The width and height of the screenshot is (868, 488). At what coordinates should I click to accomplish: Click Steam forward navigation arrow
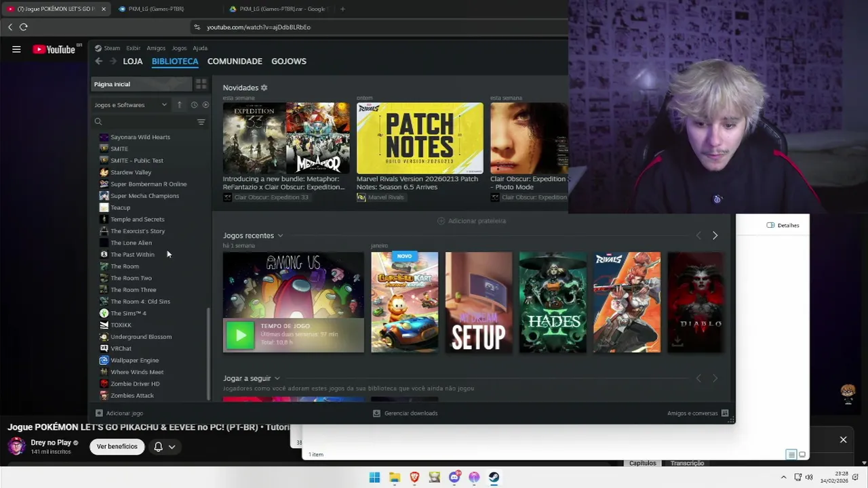click(113, 61)
